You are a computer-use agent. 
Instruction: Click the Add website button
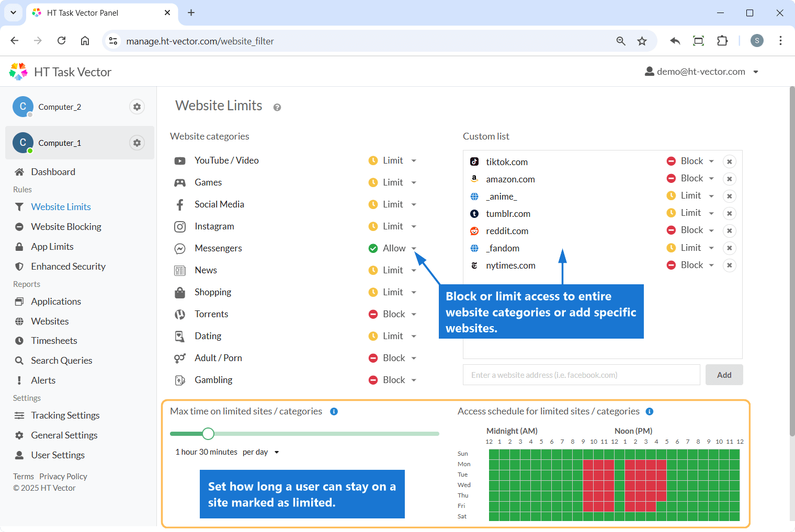coord(724,375)
